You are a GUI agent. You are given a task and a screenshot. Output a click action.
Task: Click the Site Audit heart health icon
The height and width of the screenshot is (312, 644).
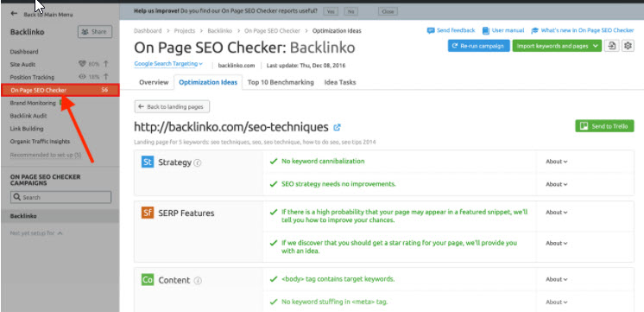82,64
